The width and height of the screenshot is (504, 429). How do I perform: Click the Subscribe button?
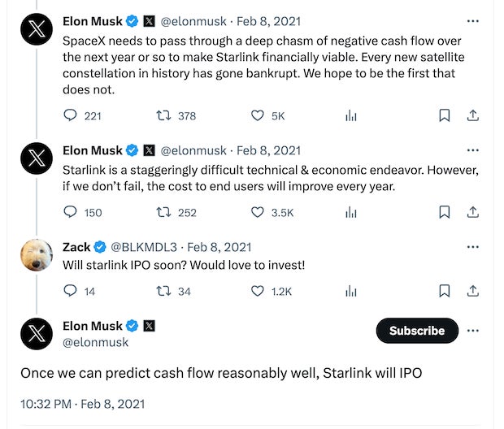(x=417, y=331)
